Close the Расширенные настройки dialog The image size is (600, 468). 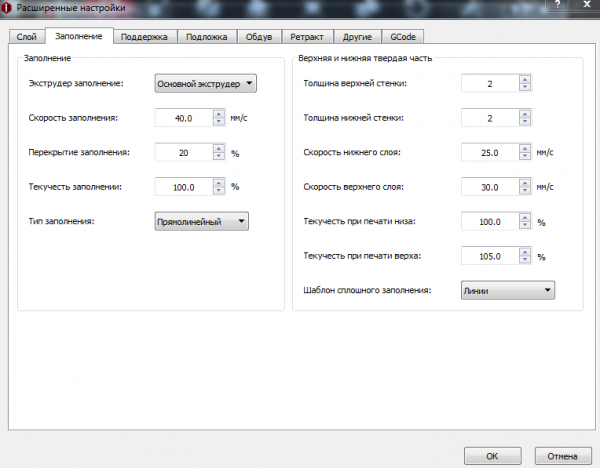click(x=586, y=5)
